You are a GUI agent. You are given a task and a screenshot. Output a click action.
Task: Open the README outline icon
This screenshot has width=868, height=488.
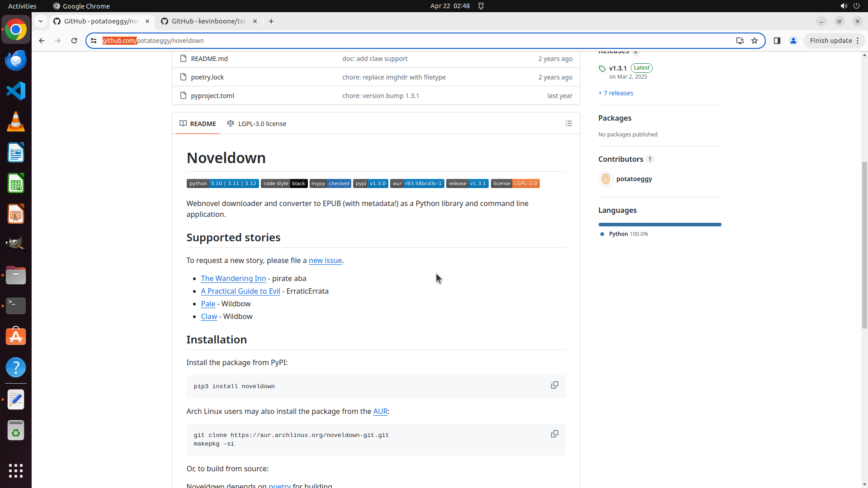click(568, 123)
